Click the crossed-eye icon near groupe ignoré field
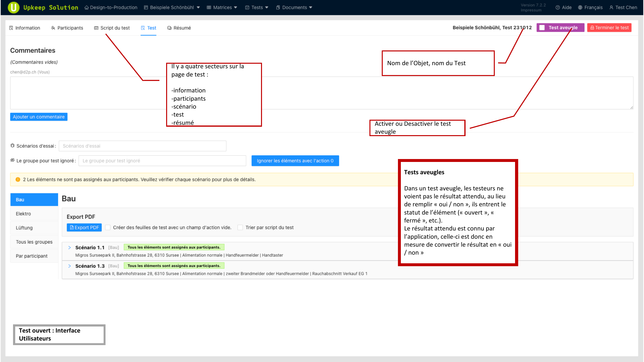 (12, 160)
